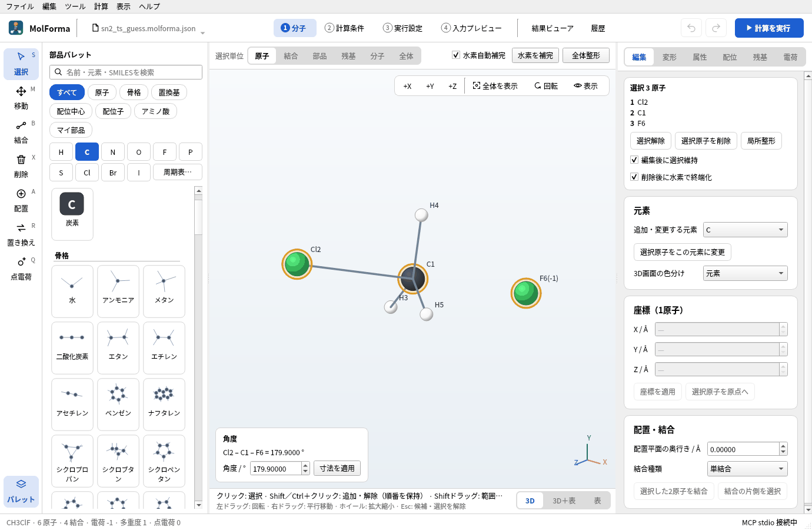Switch to the 変形 tab
Image resolution: width=812 pixels, height=530 pixels.
click(670, 57)
